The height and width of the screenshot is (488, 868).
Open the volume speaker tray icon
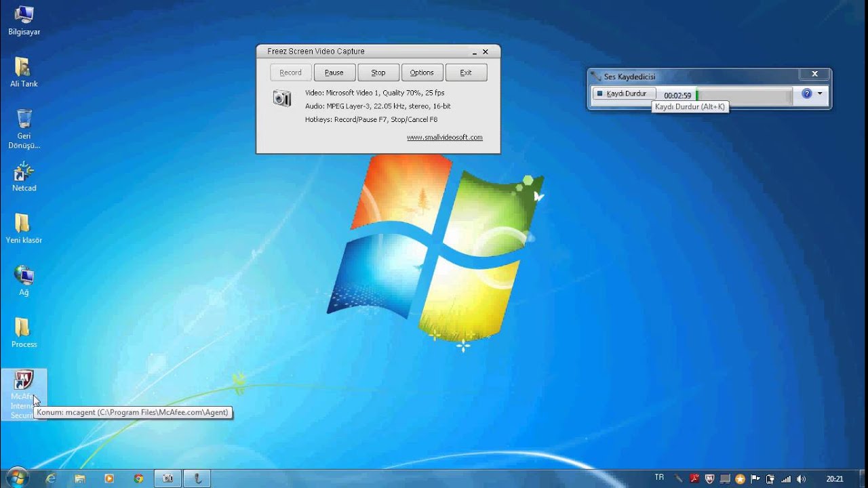(x=801, y=479)
